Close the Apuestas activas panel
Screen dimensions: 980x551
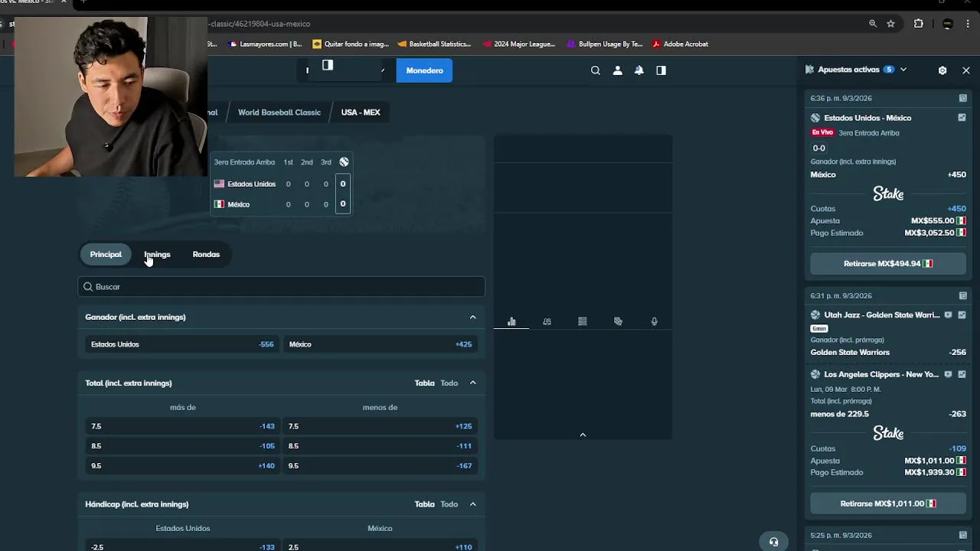click(966, 70)
